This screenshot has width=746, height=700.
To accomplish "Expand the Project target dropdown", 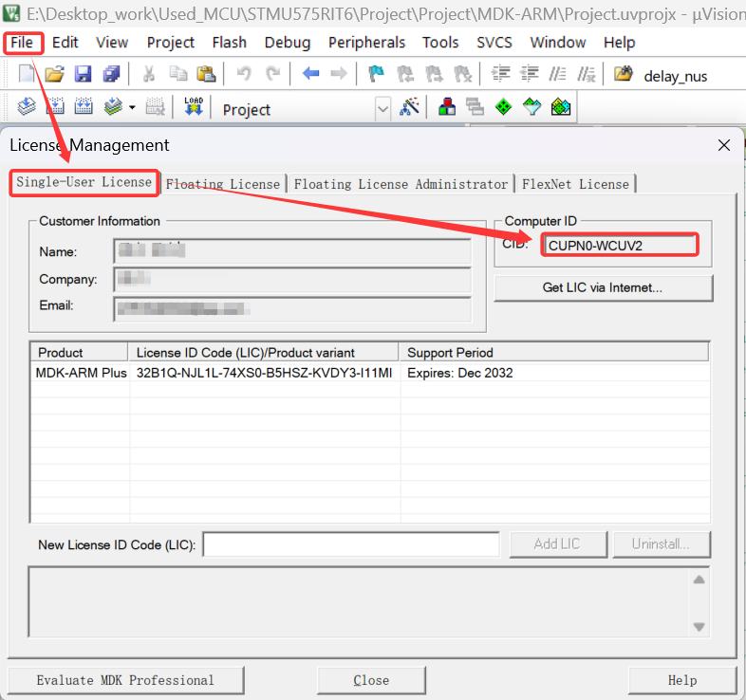I will [383, 109].
